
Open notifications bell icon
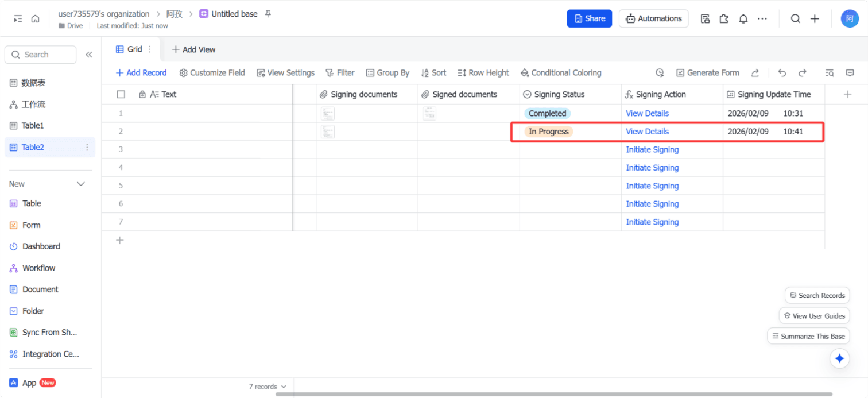(x=743, y=18)
